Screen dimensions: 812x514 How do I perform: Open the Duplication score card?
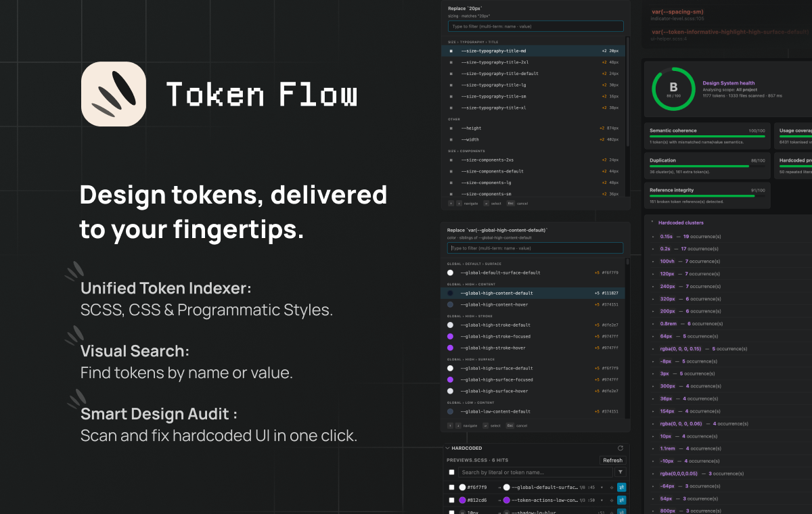(x=707, y=166)
